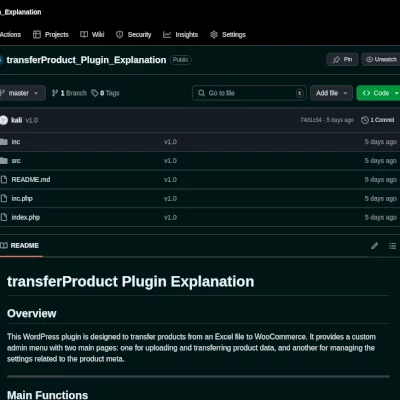The height and width of the screenshot is (400, 400).
Task: View the 1 Branch link
Action: 69,93
